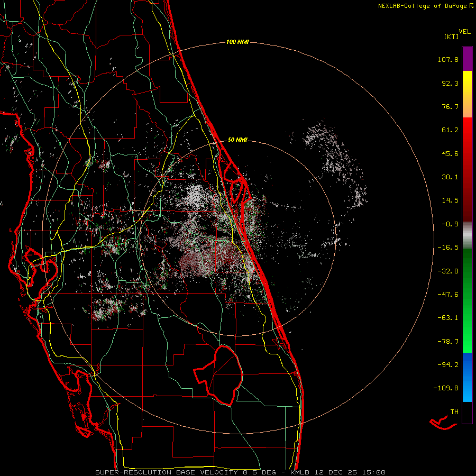
Task: Click the purple segment of the velocity color bar
Action: tap(467, 59)
